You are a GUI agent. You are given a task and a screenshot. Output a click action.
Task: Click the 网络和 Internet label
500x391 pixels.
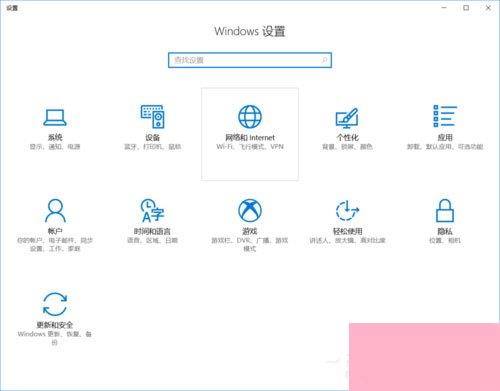(x=250, y=137)
